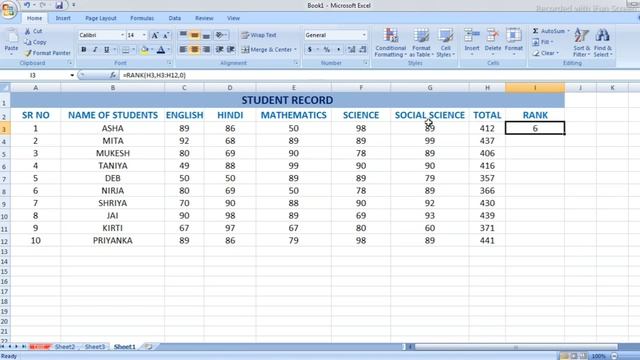Select the Sheet3 worksheet tab

pos(95,347)
